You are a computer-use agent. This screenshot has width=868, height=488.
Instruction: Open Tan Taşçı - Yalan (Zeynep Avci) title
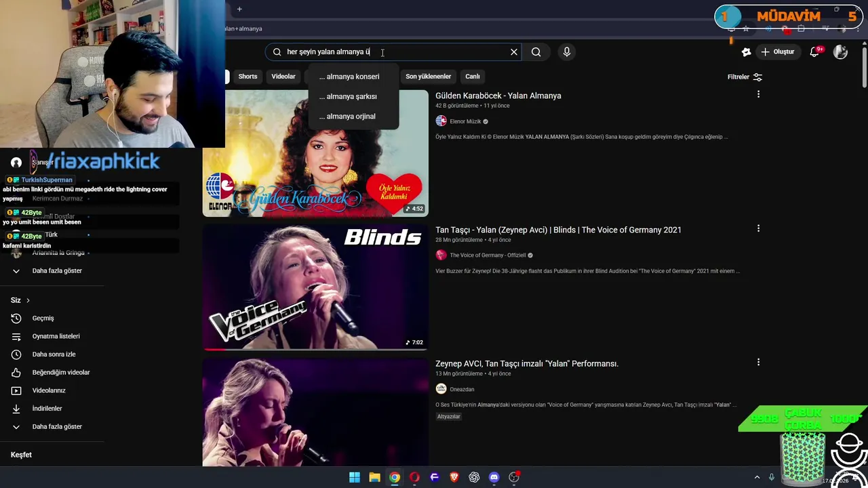pos(558,230)
